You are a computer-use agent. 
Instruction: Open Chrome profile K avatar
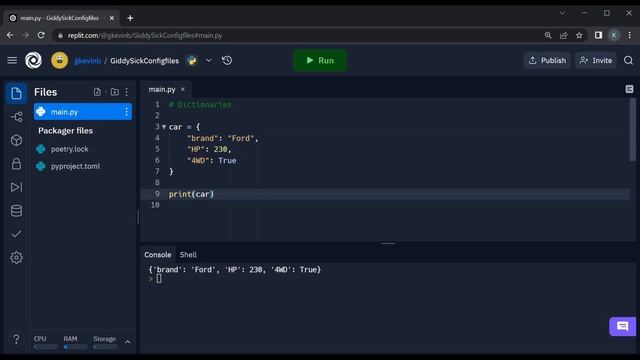pos(614,36)
